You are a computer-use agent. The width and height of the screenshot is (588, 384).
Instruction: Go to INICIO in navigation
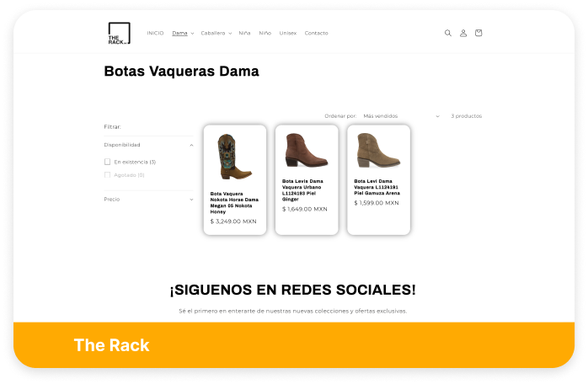(x=155, y=33)
